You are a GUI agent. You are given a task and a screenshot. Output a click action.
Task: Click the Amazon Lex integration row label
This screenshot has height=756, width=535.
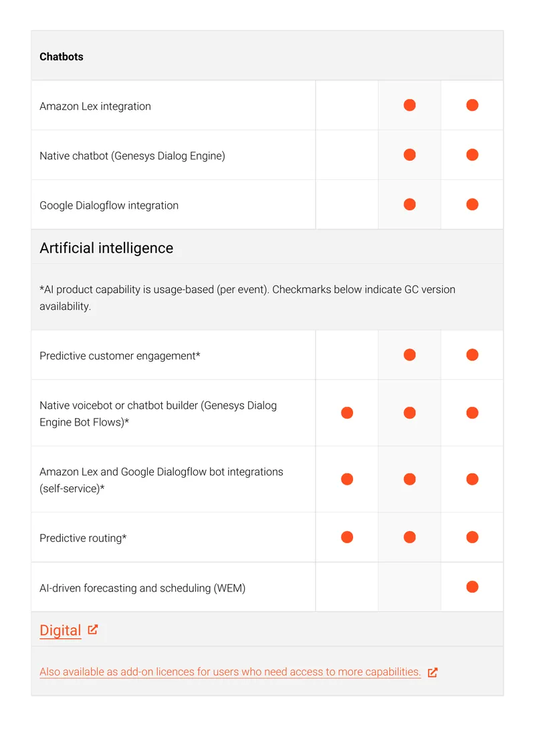95,106
